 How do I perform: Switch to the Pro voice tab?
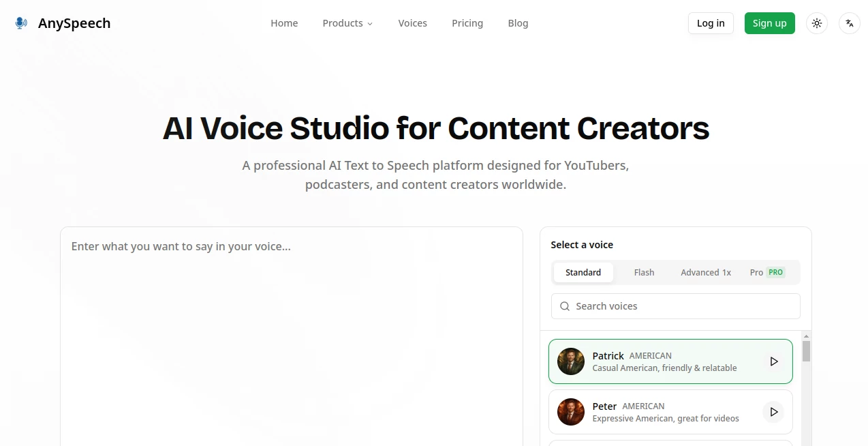click(767, 272)
